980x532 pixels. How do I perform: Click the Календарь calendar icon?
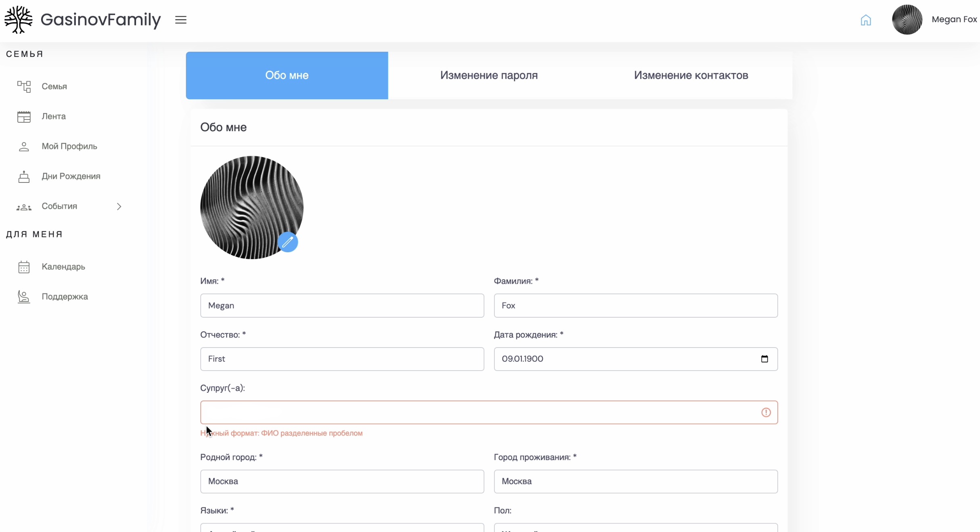coord(24,267)
